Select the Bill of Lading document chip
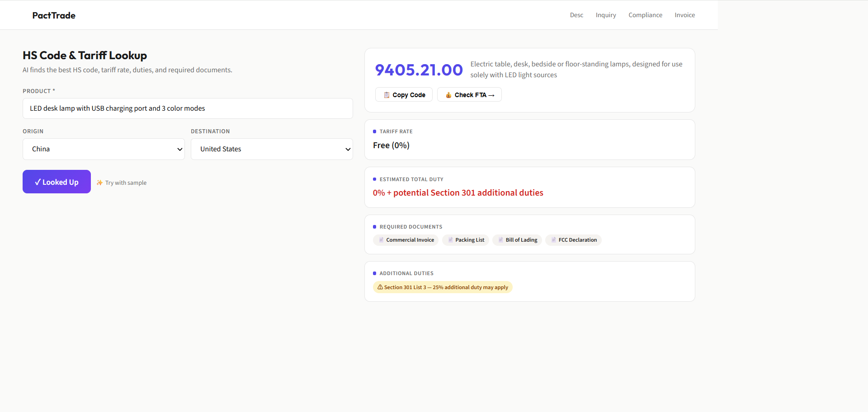 click(517, 240)
